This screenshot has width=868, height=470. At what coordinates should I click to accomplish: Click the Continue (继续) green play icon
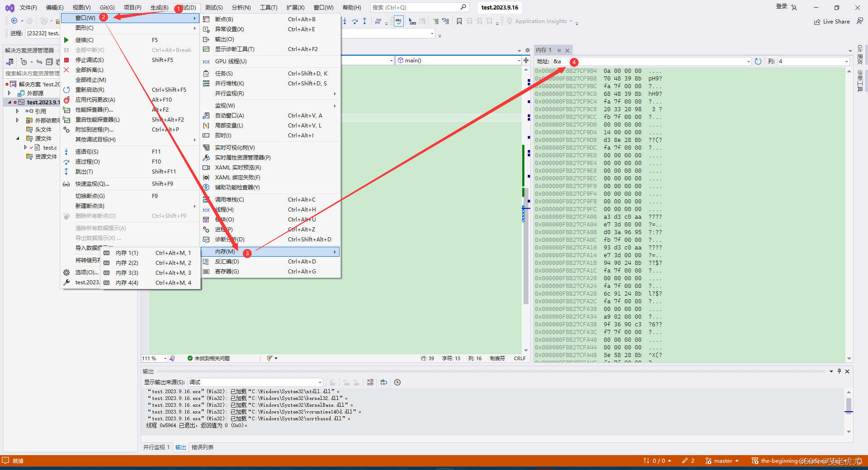(x=66, y=40)
